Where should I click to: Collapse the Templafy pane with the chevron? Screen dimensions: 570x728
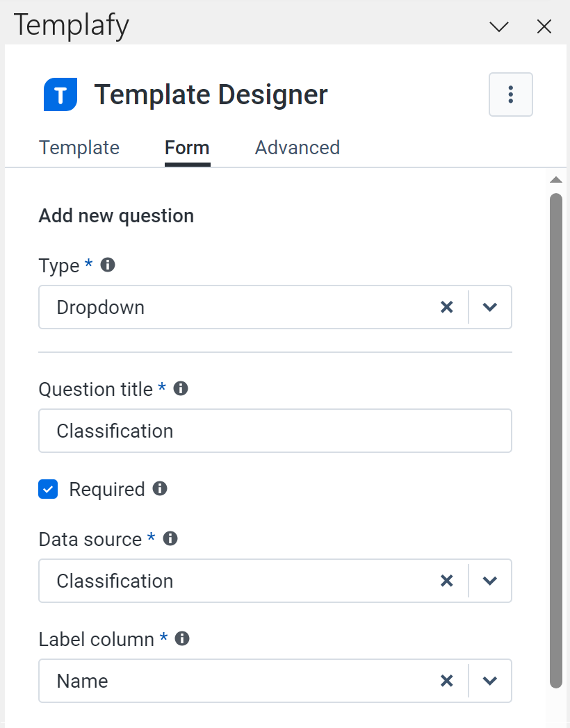(x=499, y=26)
